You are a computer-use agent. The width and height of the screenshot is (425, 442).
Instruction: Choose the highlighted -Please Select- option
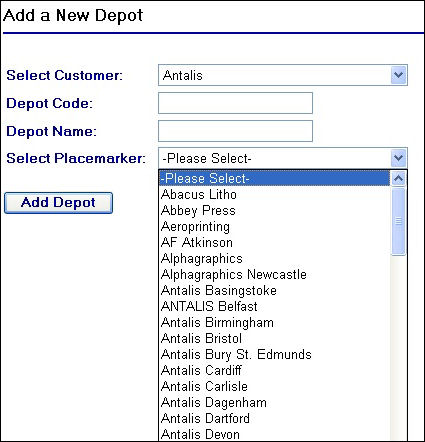(x=274, y=178)
